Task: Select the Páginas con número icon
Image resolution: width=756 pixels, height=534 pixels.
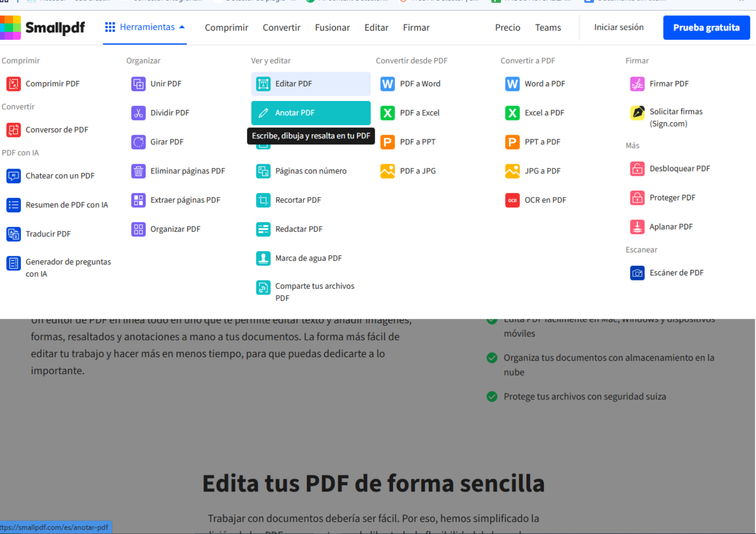Action: (263, 171)
